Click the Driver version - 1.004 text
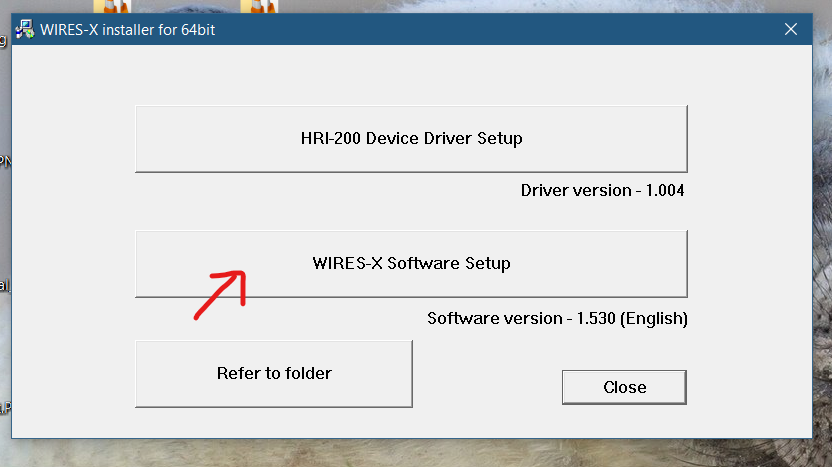 click(602, 191)
